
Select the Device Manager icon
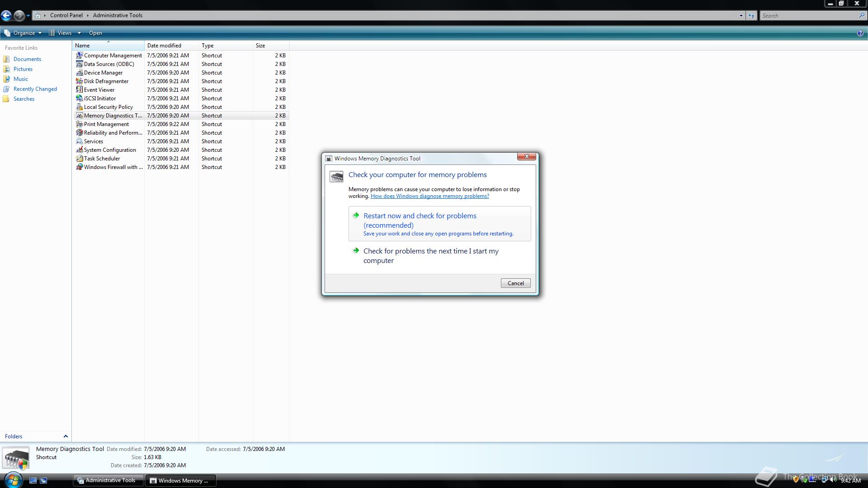click(79, 73)
